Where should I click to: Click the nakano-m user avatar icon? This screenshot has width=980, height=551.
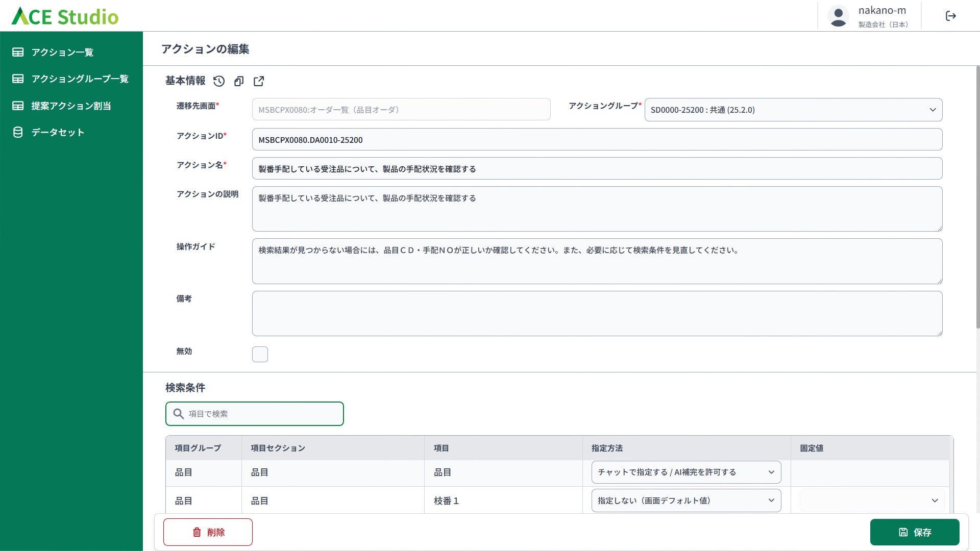(x=838, y=16)
